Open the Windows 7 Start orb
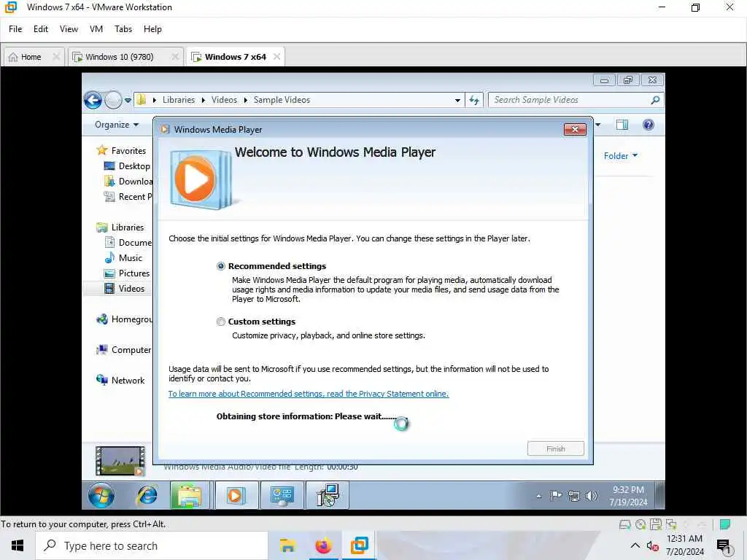 [x=101, y=495]
